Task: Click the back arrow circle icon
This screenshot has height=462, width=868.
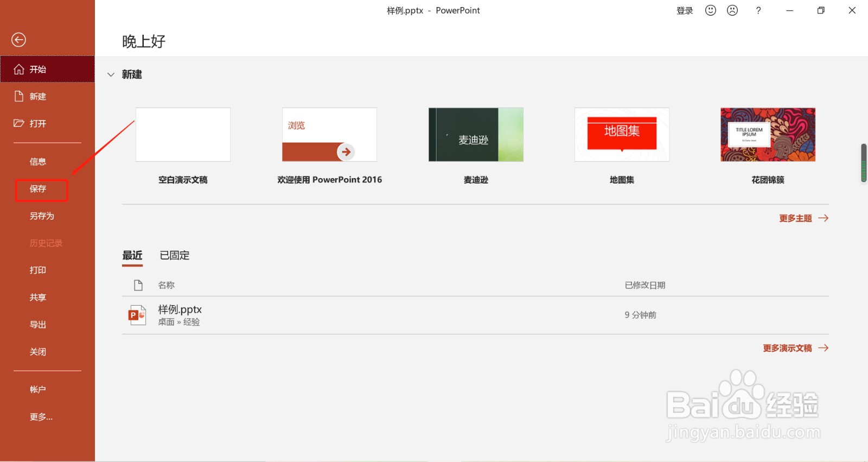Action: [x=18, y=40]
